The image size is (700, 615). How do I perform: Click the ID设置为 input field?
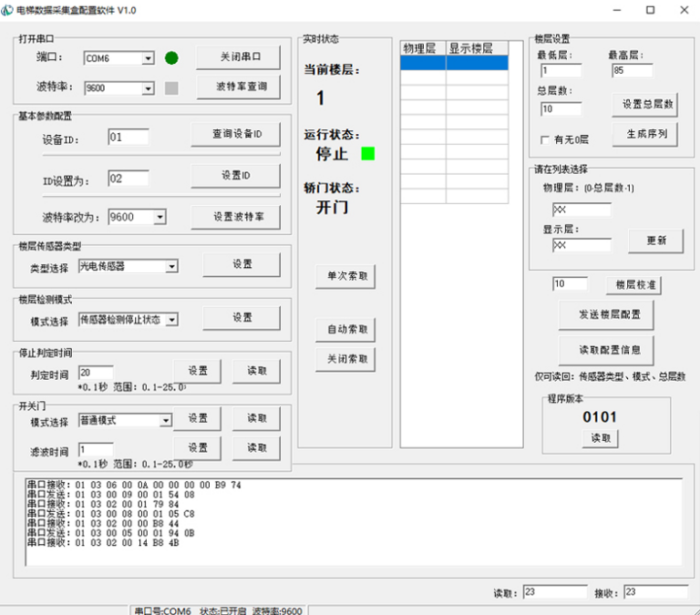(x=129, y=179)
